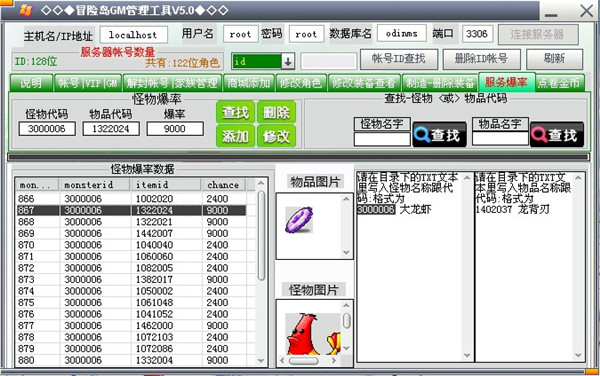Switch to the 商城添加 tab
The height and width of the screenshot is (376, 600).
click(x=249, y=83)
